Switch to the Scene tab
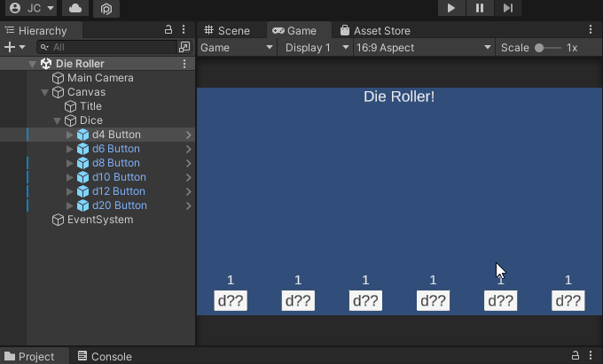This screenshot has width=603, height=364. click(x=227, y=31)
